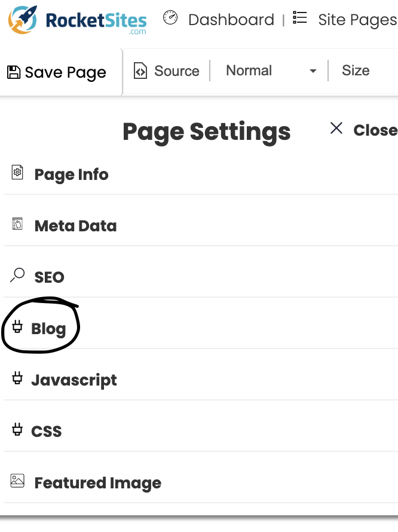Image resolution: width=398 pixels, height=532 pixels.
Task: Click the Featured Image picture icon
Action: (18, 481)
